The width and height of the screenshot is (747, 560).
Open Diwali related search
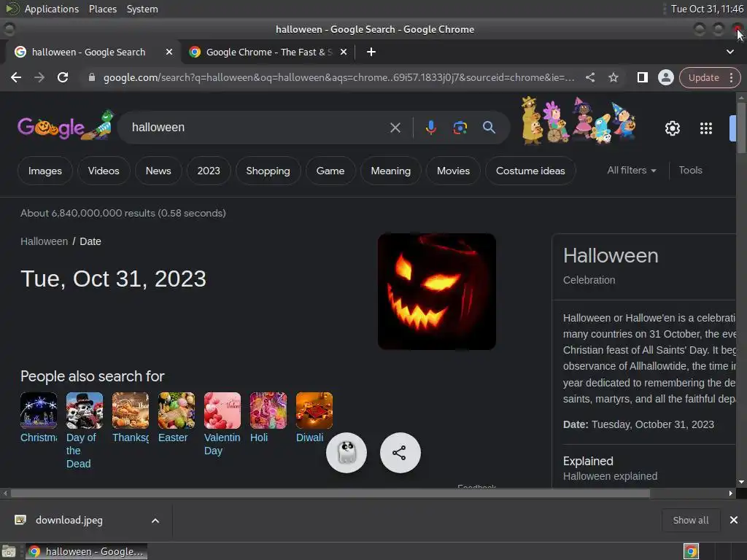coord(314,418)
